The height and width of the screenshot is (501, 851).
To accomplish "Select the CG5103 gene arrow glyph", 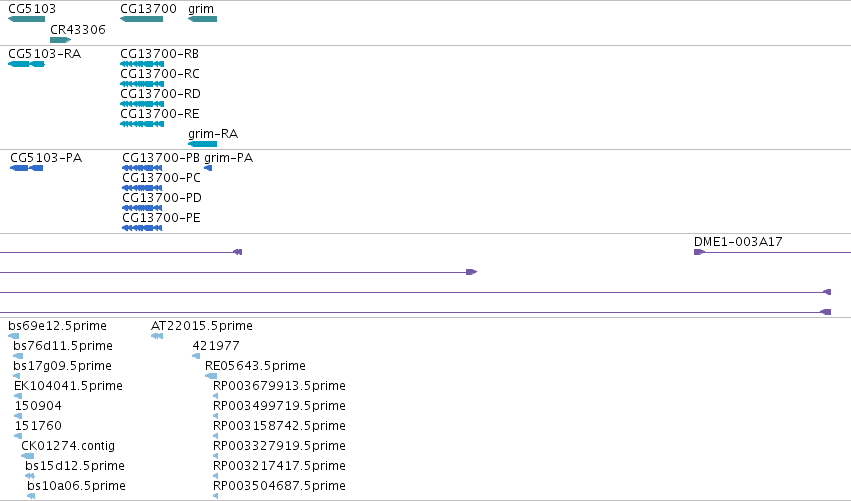I will tap(27, 19).
